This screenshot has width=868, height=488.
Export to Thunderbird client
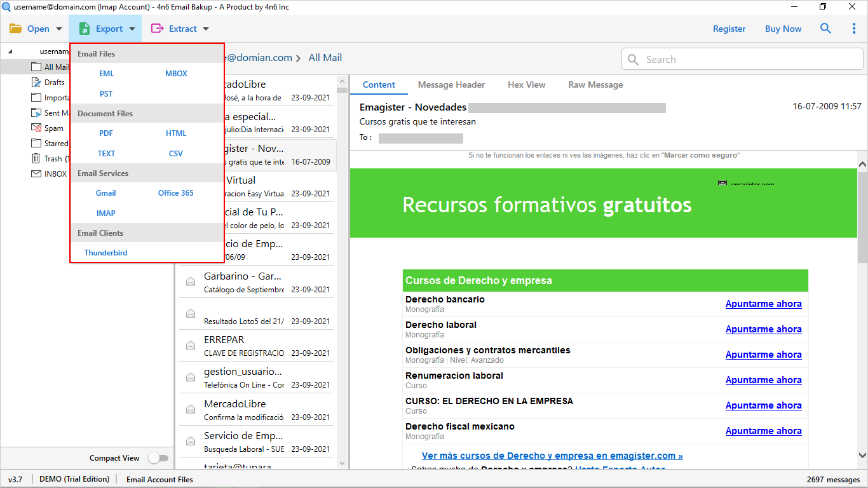[x=106, y=253]
